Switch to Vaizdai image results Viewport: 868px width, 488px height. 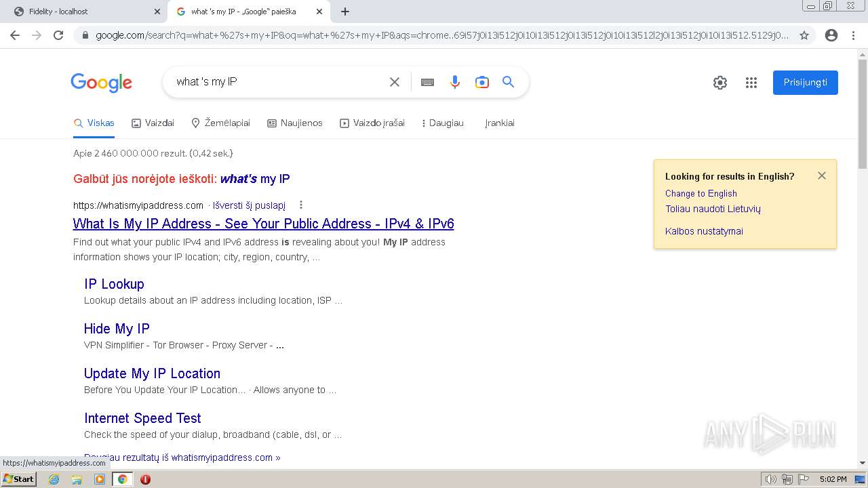click(x=153, y=123)
